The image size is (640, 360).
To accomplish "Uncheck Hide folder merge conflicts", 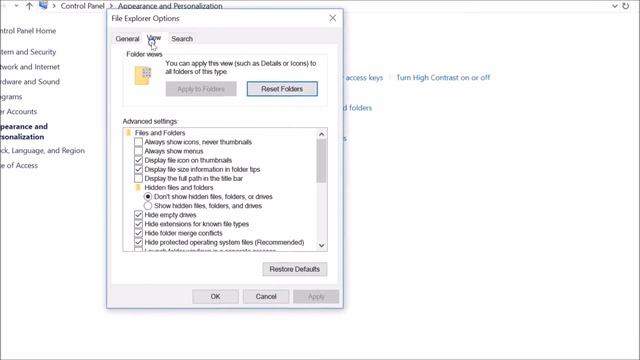I will point(138,233).
